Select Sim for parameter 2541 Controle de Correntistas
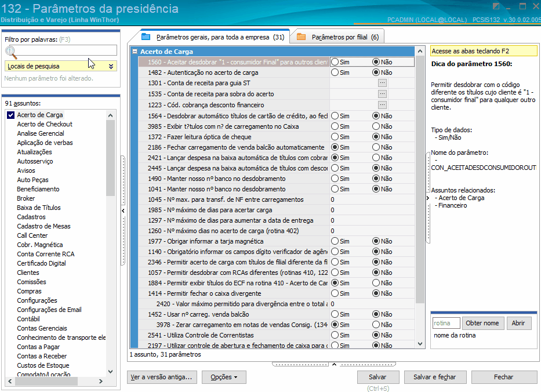 335,335
